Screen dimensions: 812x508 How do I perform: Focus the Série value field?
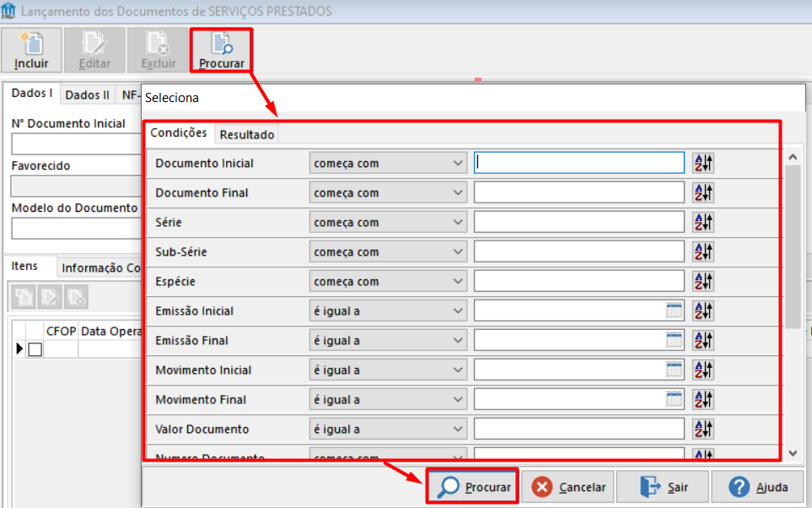point(579,223)
